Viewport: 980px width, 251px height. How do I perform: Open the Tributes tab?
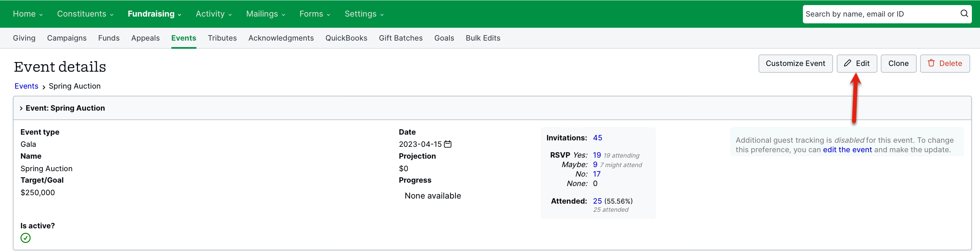(222, 38)
